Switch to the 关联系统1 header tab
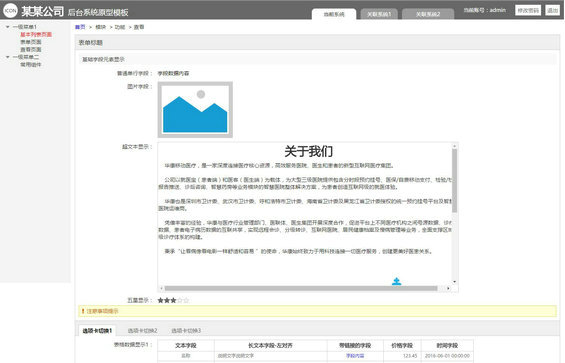Image resolution: width=565 pixels, height=363 pixels. [379, 14]
